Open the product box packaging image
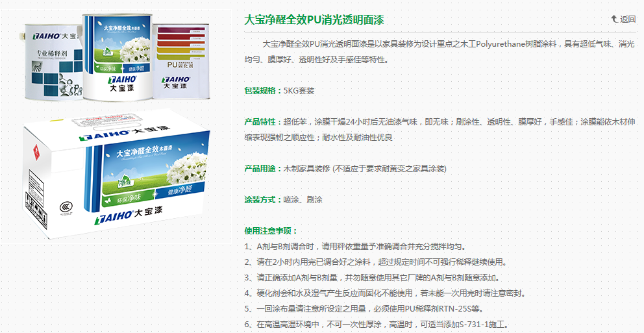 coord(116,175)
